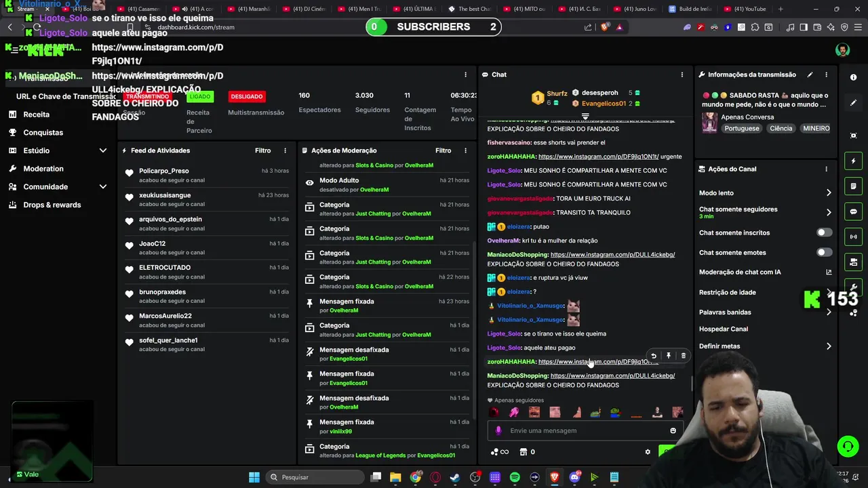Reply to the hovered zoroHAHAHAHA message
Screen dimensions: 868x488
coord(653,356)
